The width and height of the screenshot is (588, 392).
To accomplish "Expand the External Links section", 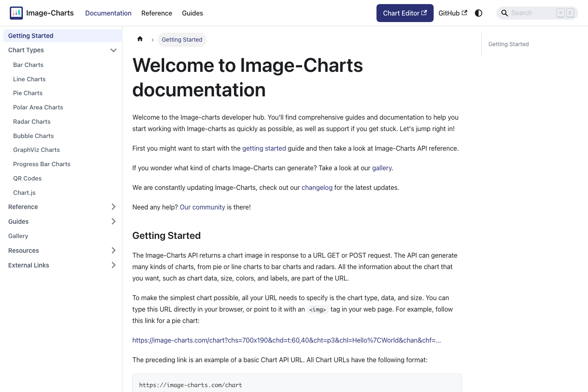I will (114, 265).
